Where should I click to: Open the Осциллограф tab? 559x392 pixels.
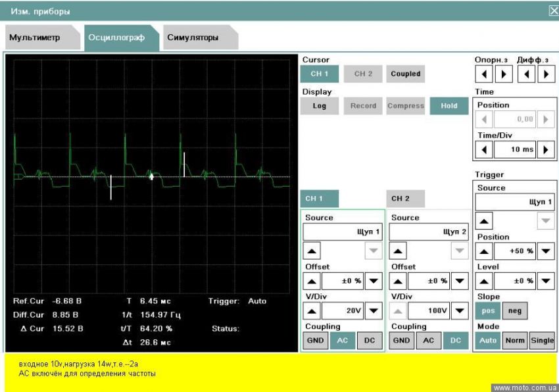121,37
